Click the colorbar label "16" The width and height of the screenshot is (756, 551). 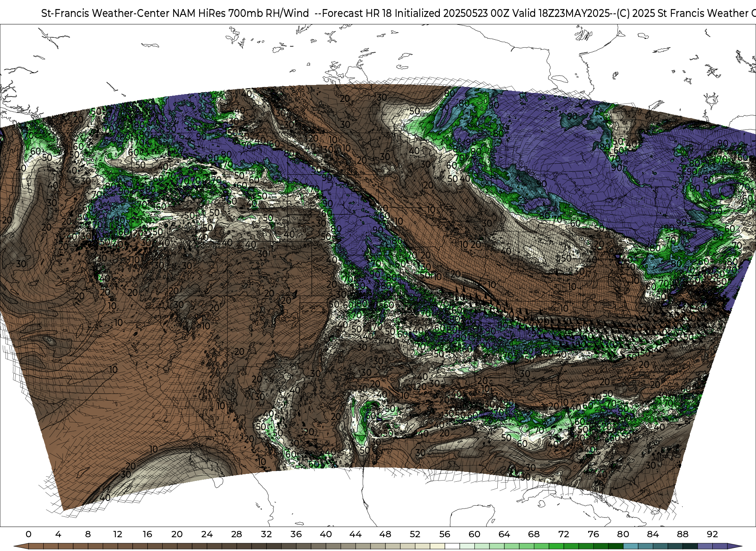(x=147, y=534)
